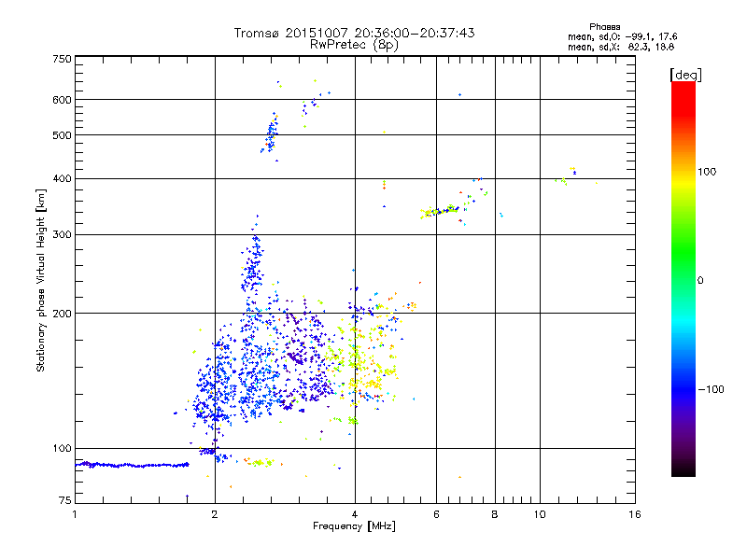Click the y-axis label '600'
Viewport: 747px width, 560px height.
pos(62,100)
